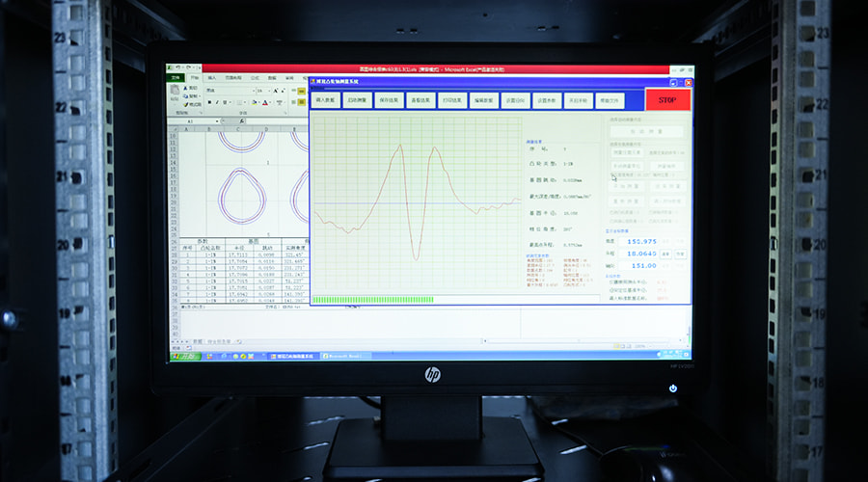The image size is (868, 482).
Task: Click the 18.0645 radius value field
Action: [x=642, y=254]
